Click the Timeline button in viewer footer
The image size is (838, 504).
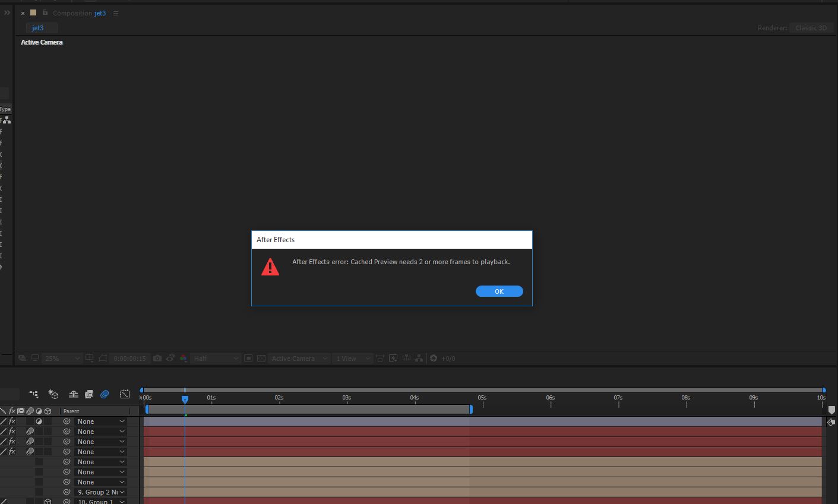pyautogui.click(x=406, y=358)
